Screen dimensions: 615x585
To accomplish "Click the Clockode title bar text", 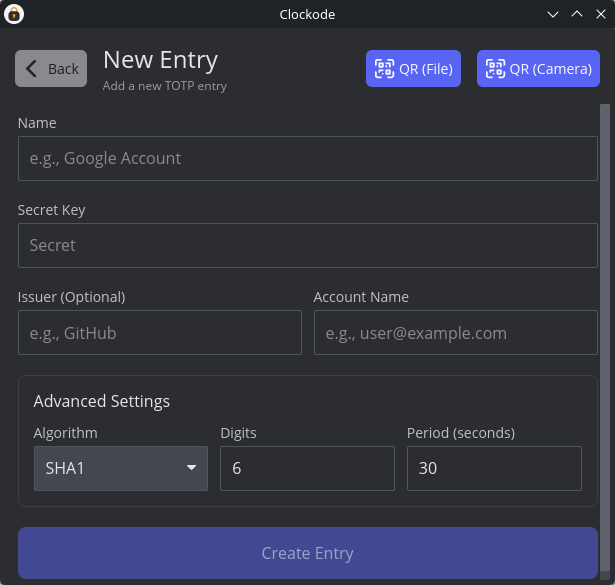I will [x=307, y=15].
